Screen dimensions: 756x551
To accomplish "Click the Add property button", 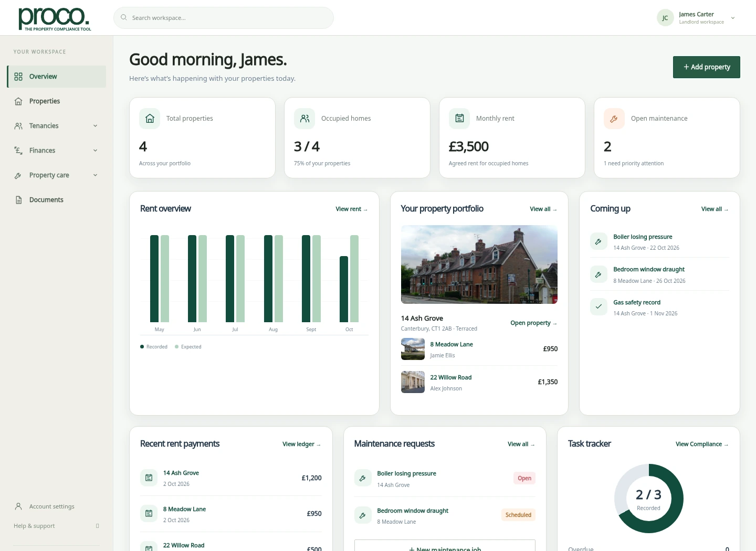I will [x=707, y=67].
